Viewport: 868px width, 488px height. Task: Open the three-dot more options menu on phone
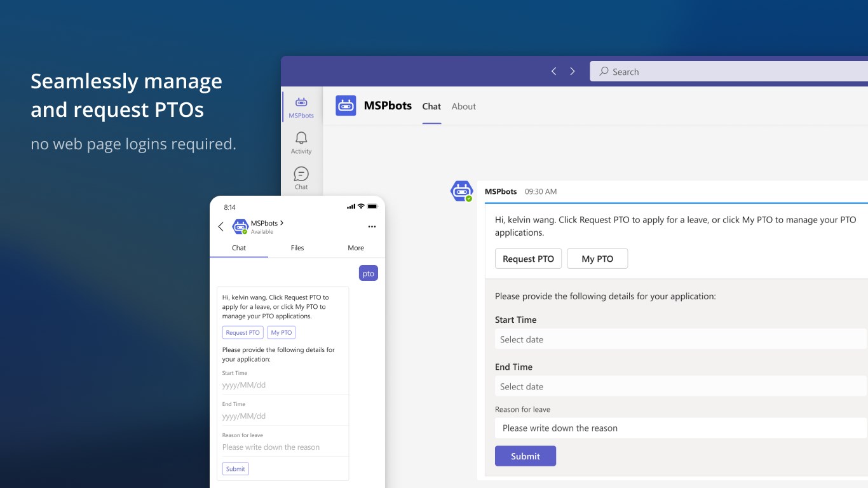click(372, 227)
